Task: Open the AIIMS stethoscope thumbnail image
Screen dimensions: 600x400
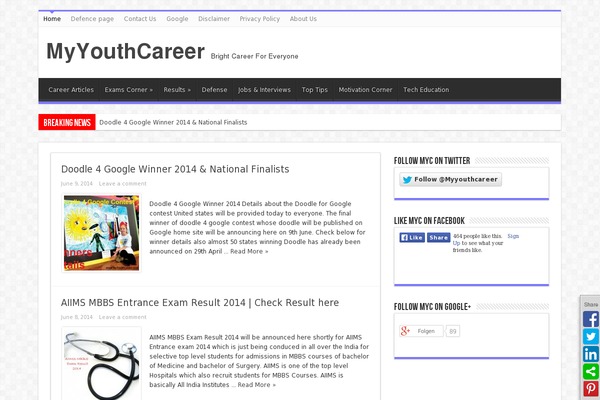Action: (x=101, y=364)
